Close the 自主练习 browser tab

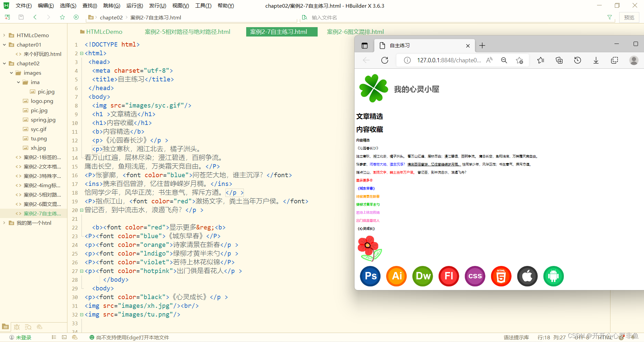[x=468, y=46]
